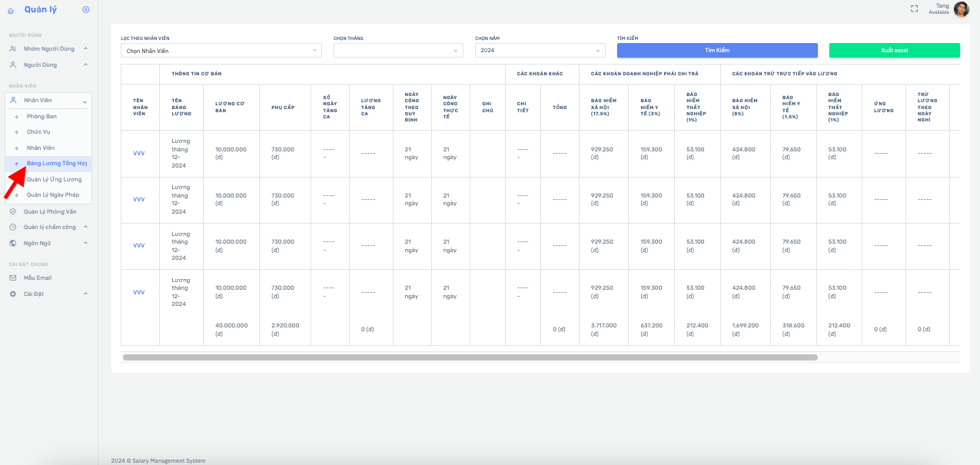Click the Nhóm Người Dùng group icon
This screenshot has width=980, height=465.
(13, 48)
